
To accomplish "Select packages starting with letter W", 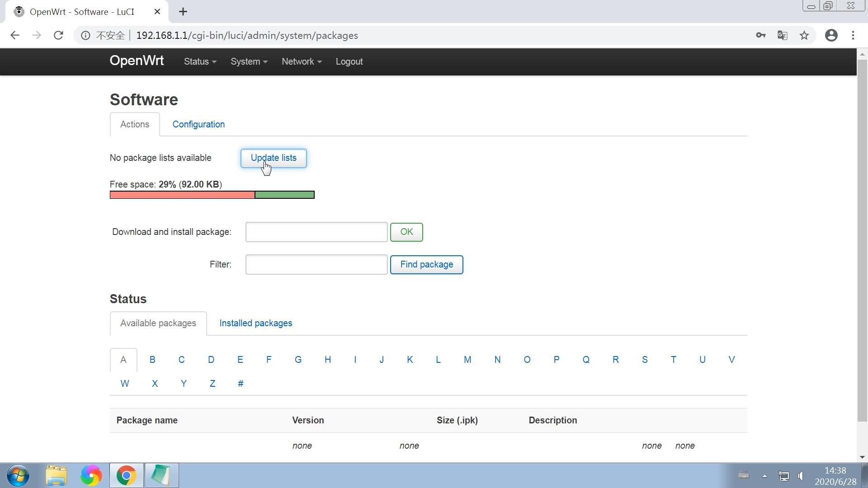I will pyautogui.click(x=125, y=384).
